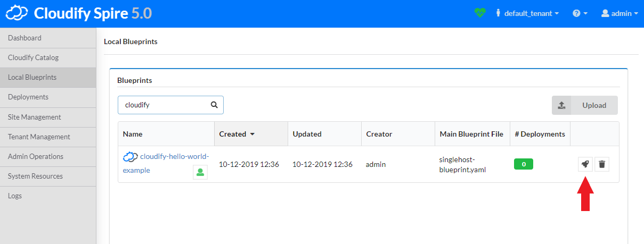This screenshot has height=244, width=644.
Task: Click the search magnifier icon
Action: point(214,105)
